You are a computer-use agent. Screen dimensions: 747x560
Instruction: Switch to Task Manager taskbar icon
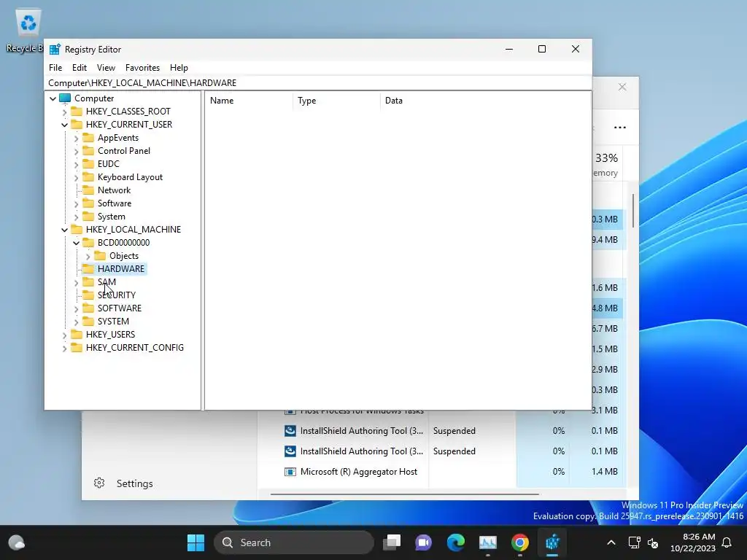pos(487,542)
